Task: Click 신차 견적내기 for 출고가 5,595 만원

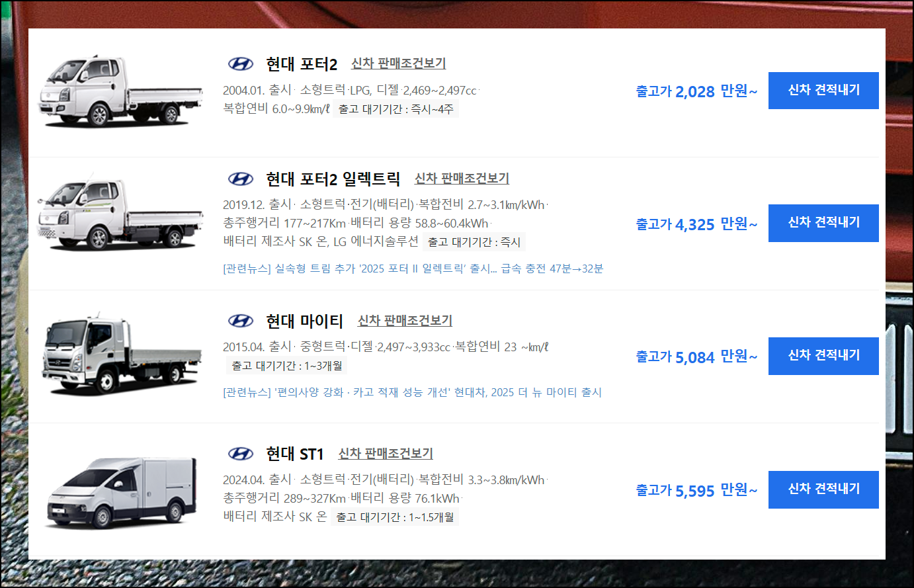Action: [x=823, y=489]
